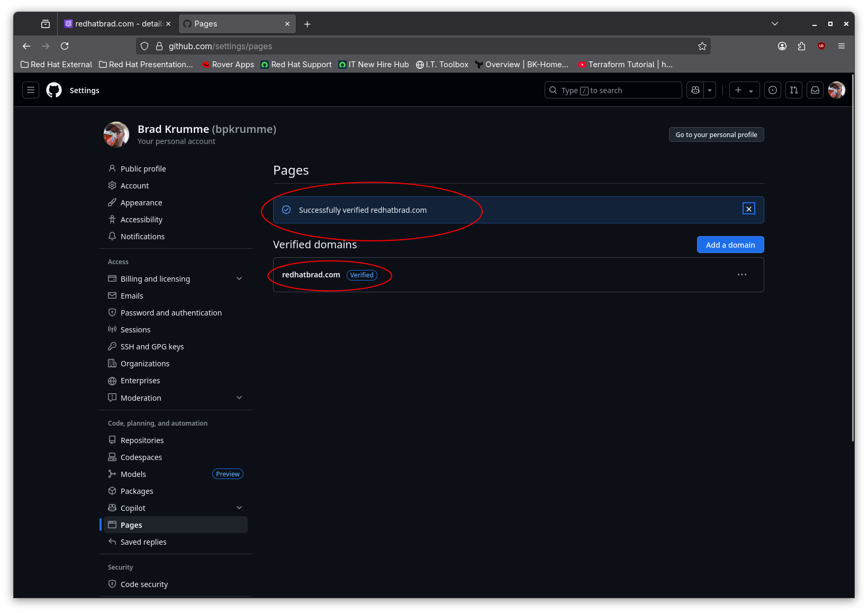Open the Firefox View icon
This screenshot has width=868, height=613.
click(46, 24)
